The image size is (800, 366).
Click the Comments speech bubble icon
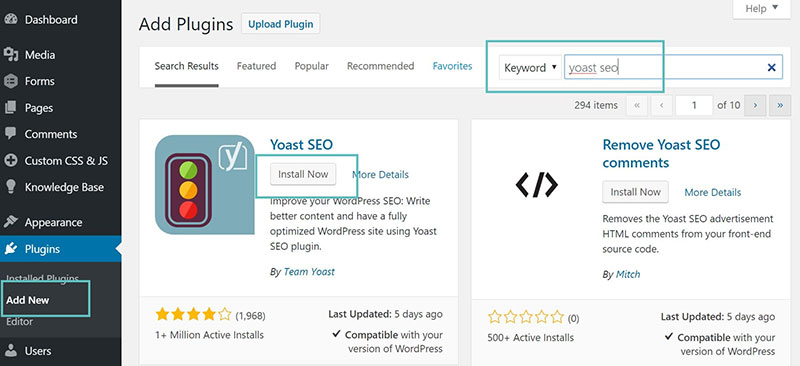tap(10, 134)
